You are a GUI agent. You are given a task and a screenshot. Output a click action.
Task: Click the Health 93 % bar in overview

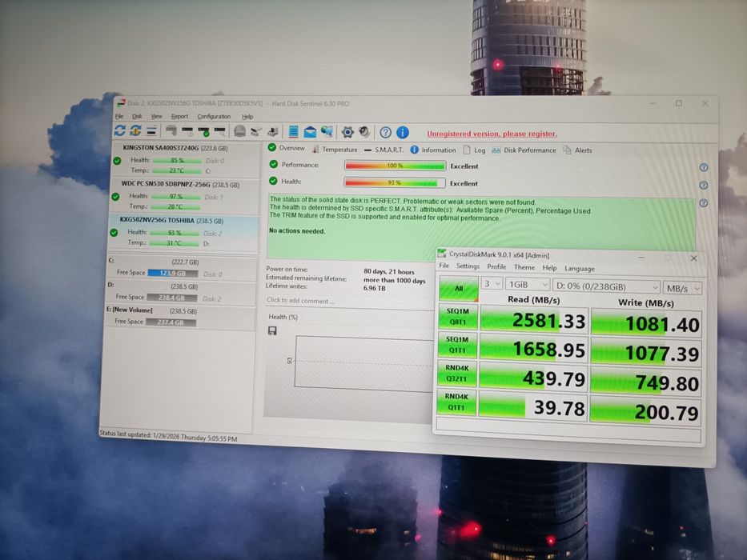coord(395,182)
